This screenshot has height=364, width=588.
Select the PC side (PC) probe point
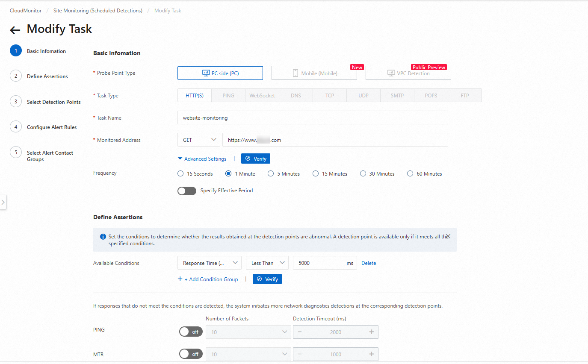pyautogui.click(x=220, y=73)
